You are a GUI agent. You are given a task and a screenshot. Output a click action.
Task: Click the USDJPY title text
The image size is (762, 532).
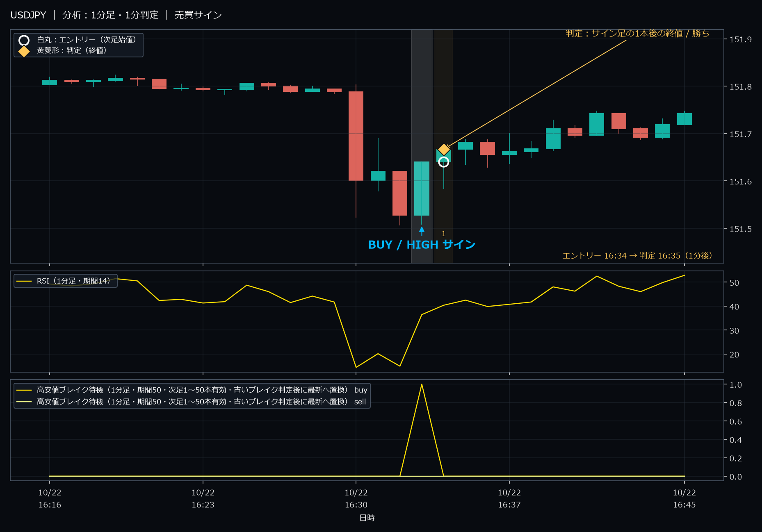tap(28, 15)
